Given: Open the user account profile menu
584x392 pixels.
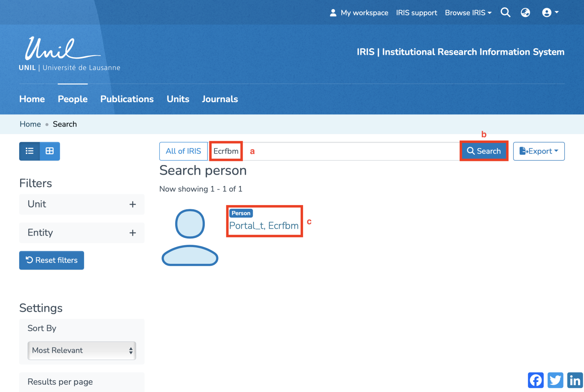Looking at the screenshot, I should [550, 13].
